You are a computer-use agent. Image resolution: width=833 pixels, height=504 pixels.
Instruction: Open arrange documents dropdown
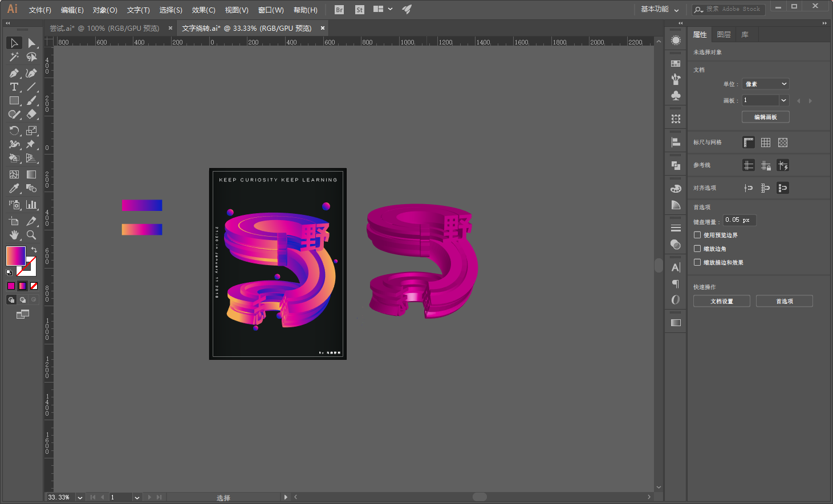[x=383, y=9]
